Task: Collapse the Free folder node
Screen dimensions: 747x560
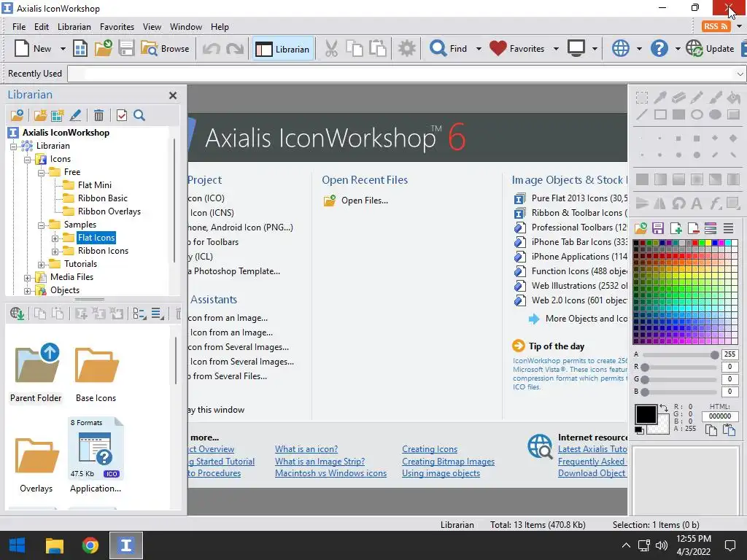Action: [42, 172]
